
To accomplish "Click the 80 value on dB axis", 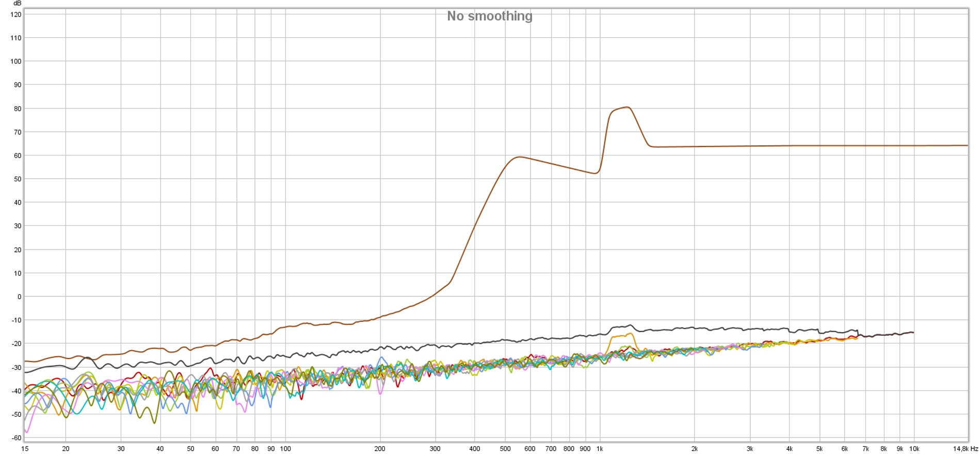I will (18, 108).
